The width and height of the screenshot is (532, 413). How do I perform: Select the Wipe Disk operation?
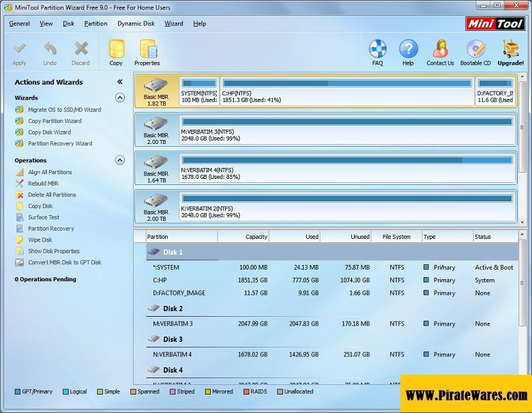pyautogui.click(x=40, y=240)
